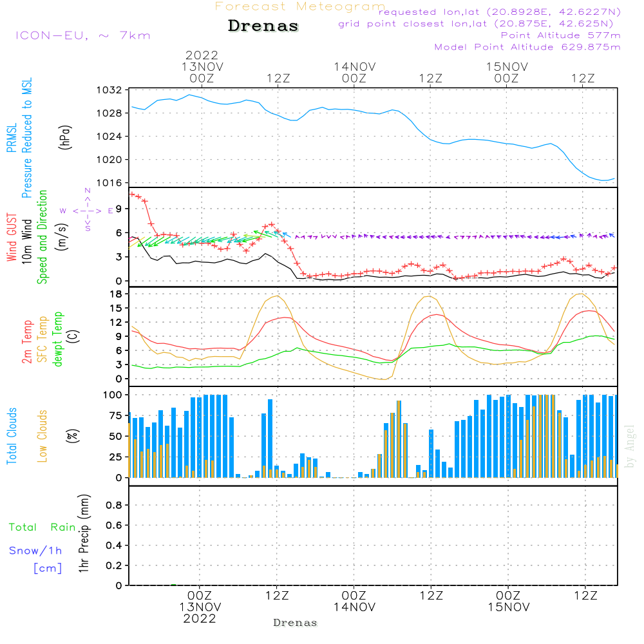
Task: Click the 'Drenas' caption below the chart
Action: coord(296,623)
